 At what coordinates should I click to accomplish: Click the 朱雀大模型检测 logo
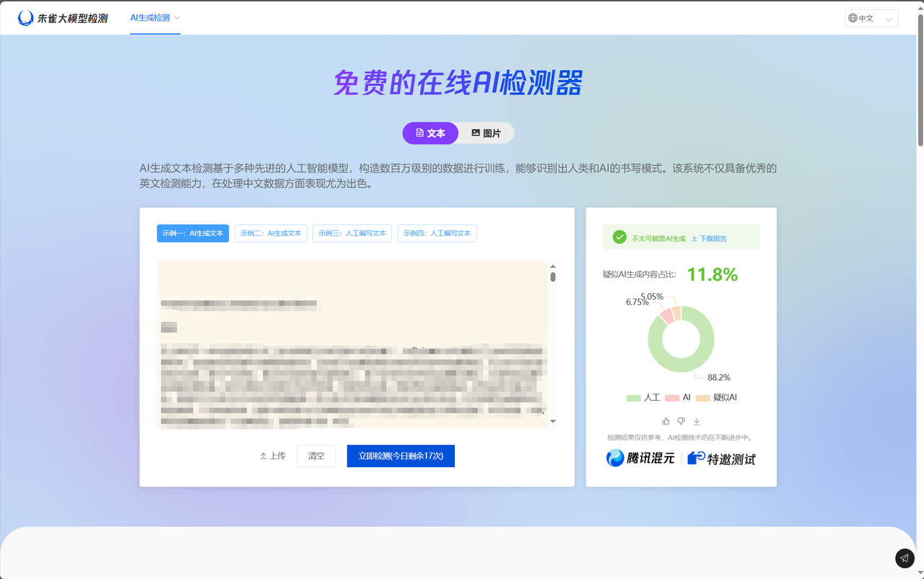[x=63, y=18]
